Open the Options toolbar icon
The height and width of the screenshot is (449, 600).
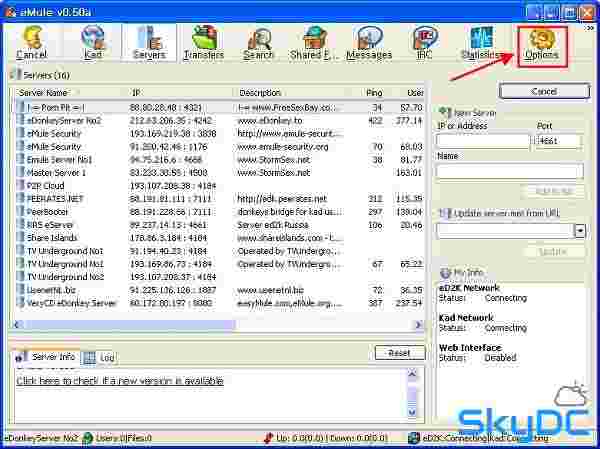542,46
